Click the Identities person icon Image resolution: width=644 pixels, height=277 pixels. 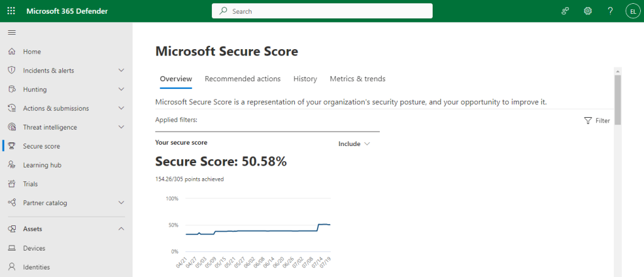12,267
